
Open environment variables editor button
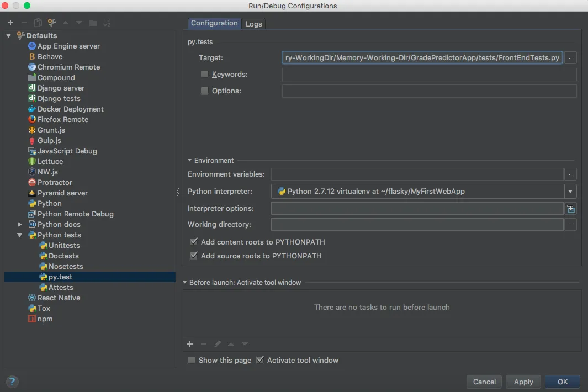click(x=571, y=174)
